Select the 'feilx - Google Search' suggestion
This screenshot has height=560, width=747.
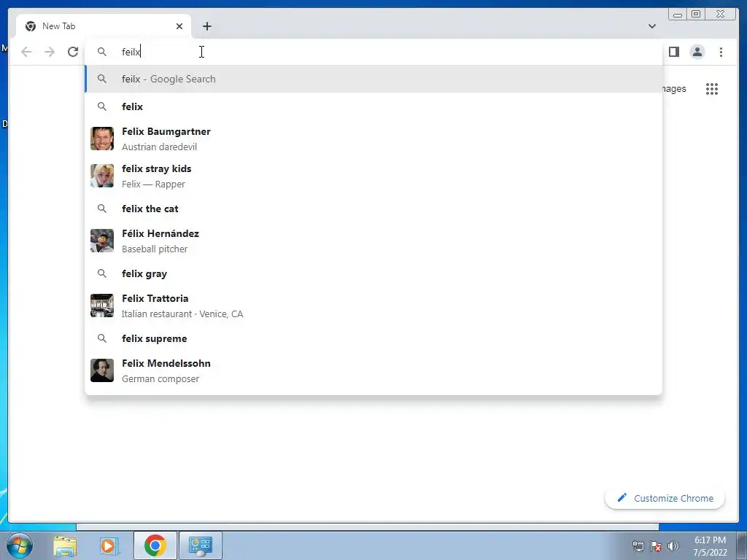pyautogui.click(x=373, y=79)
